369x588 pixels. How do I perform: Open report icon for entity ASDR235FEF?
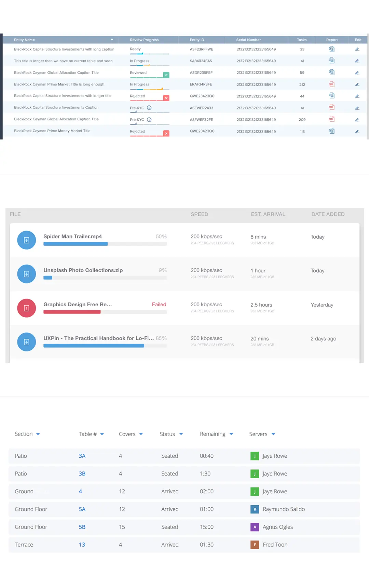[x=332, y=72]
